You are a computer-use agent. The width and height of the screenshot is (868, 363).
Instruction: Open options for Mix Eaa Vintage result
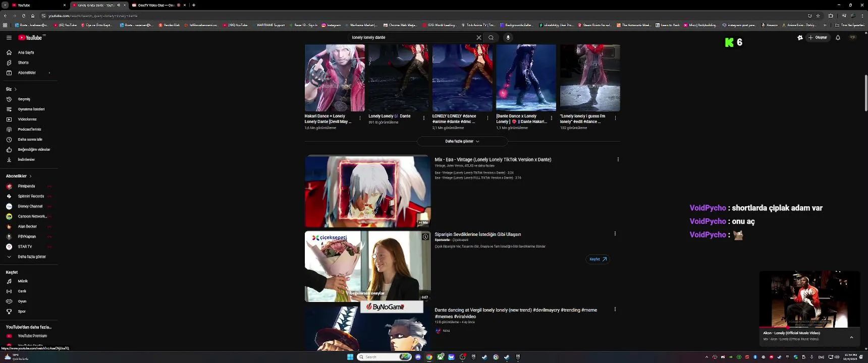(618, 159)
